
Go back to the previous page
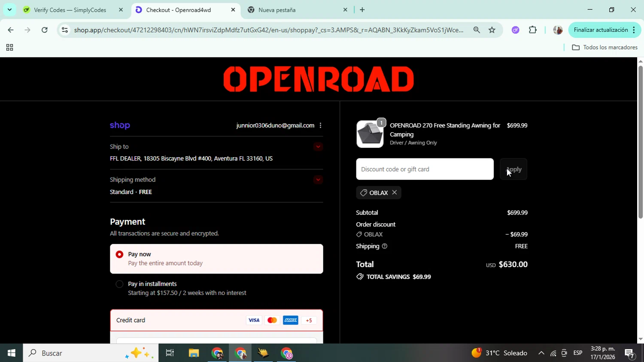(x=10, y=30)
